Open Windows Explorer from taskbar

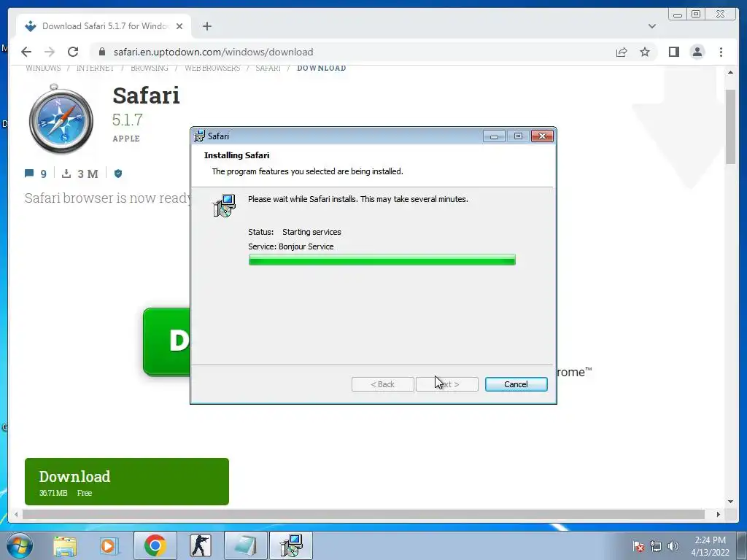point(65,545)
